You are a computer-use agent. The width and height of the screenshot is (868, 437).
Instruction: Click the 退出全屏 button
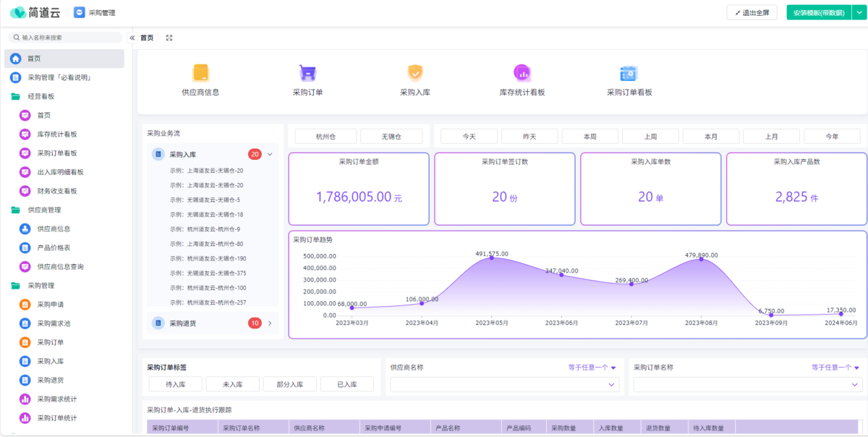(752, 12)
